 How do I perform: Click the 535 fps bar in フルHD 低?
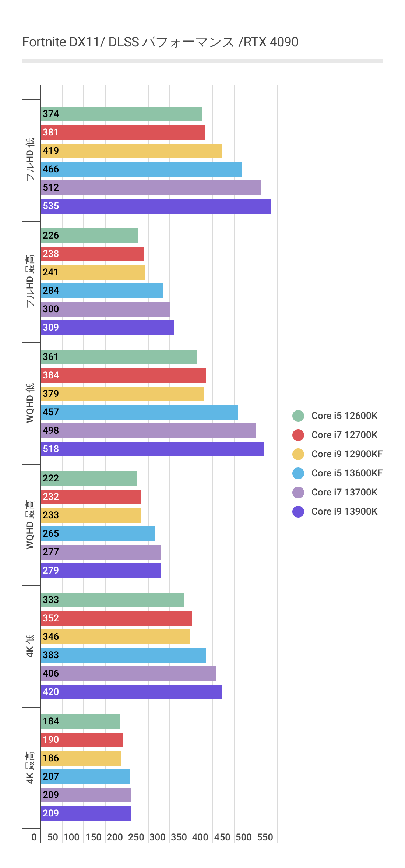[156, 206]
